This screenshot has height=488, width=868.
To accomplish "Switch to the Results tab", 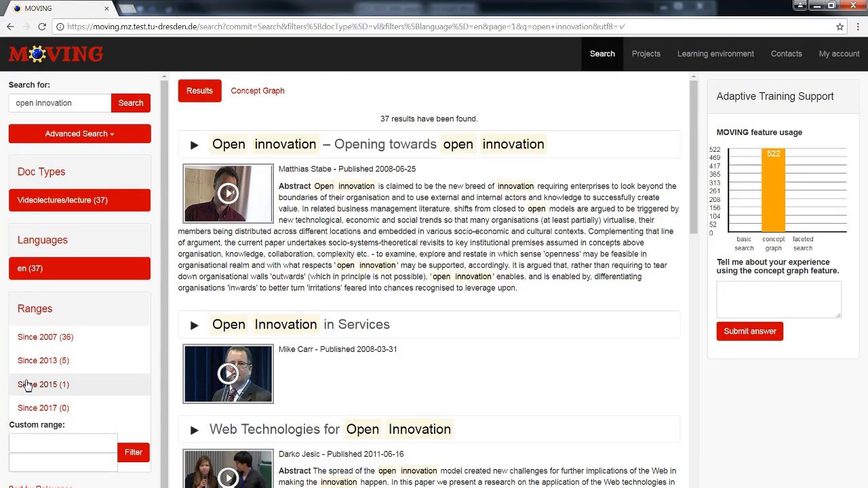I will (199, 91).
